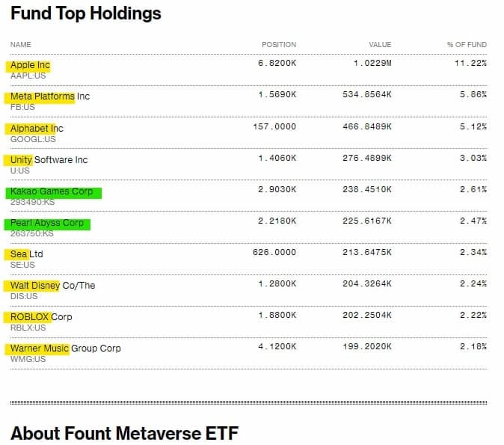Screen dimensions: 504x445
Task: Open Pearl Abyss Corp holding
Action: pos(47,223)
